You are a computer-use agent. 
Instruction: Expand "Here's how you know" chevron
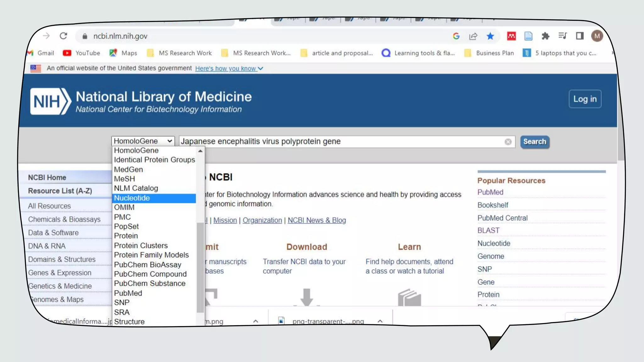click(x=260, y=69)
